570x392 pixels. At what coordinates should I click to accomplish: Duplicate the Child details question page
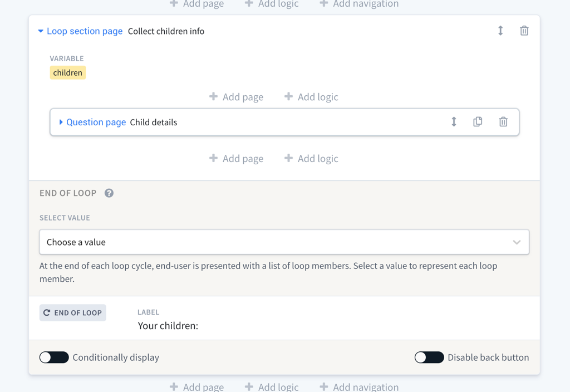point(478,122)
